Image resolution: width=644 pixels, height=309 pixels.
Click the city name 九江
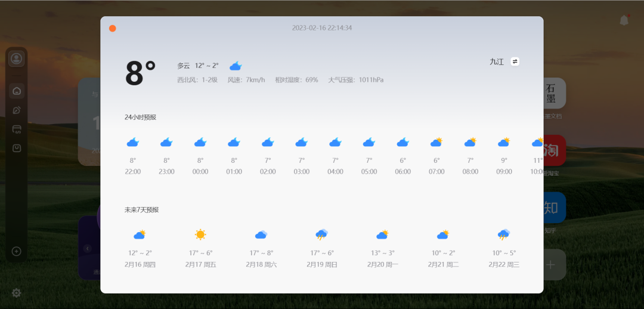[497, 61]
